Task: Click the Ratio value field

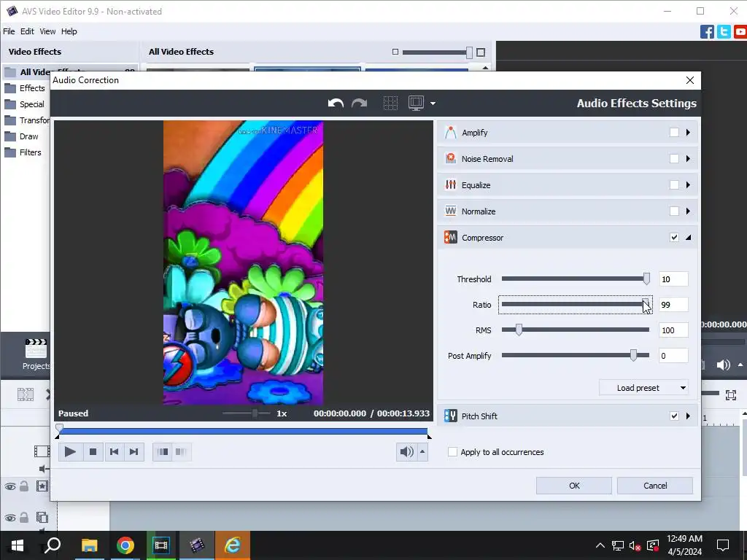Action: [673, 305]
